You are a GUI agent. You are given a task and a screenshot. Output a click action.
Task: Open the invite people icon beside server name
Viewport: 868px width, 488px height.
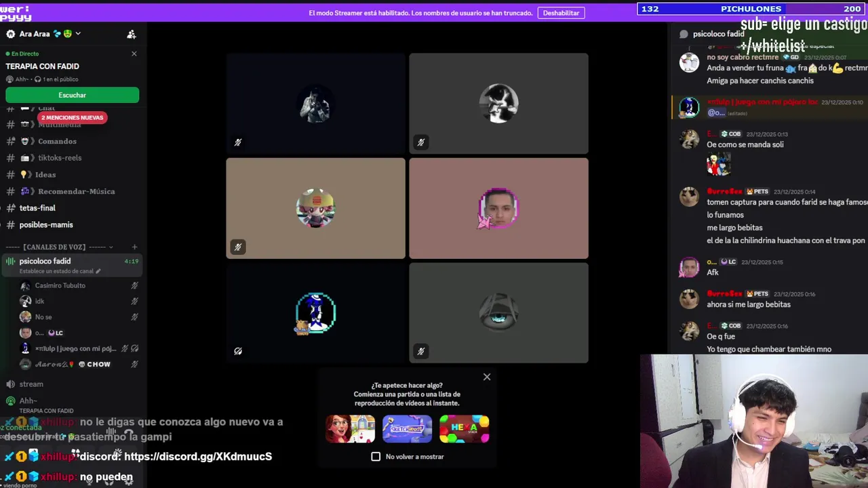[x=132, y=34]
